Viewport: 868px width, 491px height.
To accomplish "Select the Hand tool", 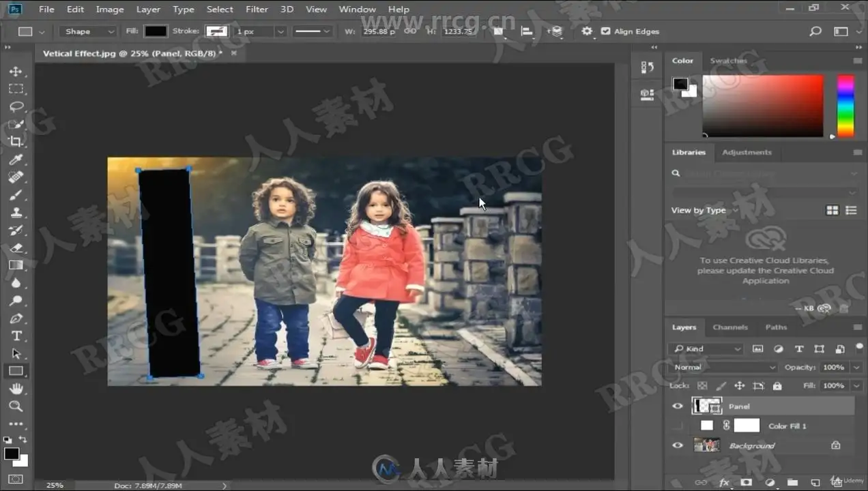I will (16, 389).
